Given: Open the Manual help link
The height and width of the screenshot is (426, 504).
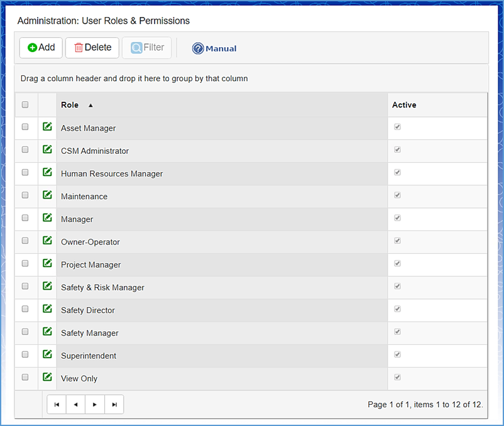Looking at the screenshot, I should point(214,48).
